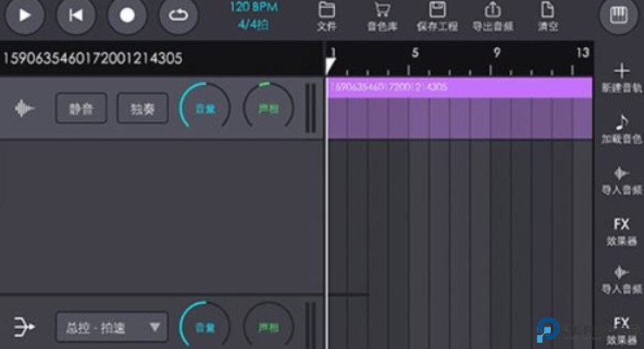Click the 保存工程 save project icon
644x349 pixels.
click(438, 15)
